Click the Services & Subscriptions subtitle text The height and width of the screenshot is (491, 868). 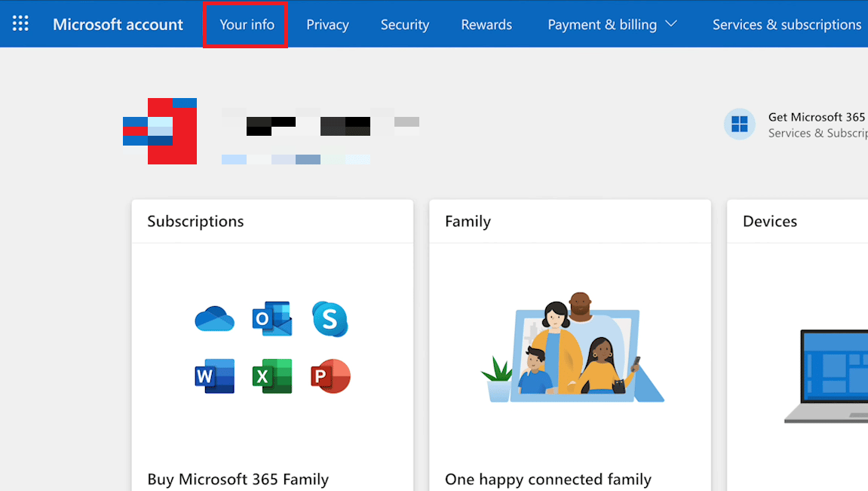817,133
